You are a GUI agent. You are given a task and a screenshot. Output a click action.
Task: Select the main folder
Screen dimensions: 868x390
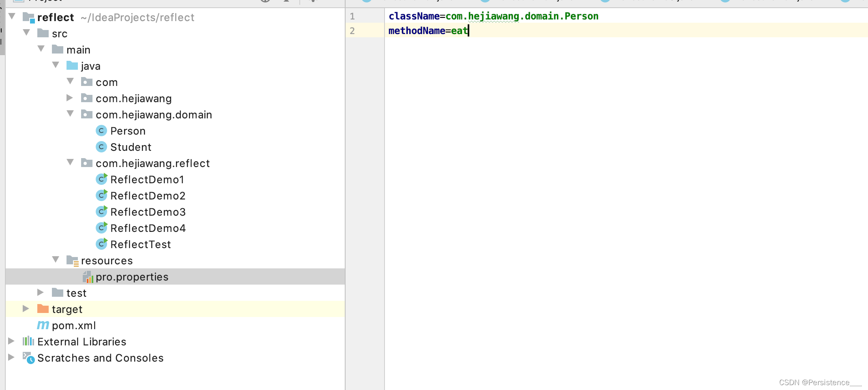pos(78,50)
